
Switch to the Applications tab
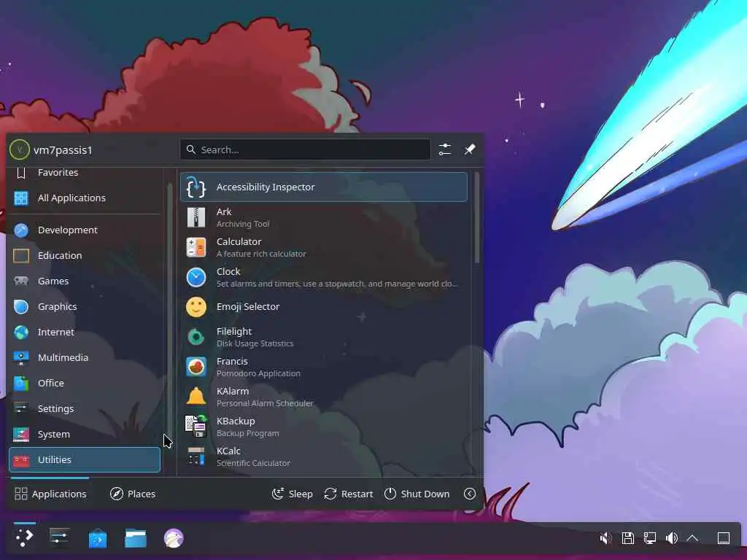pyautogui.click(x=50, y=494)
